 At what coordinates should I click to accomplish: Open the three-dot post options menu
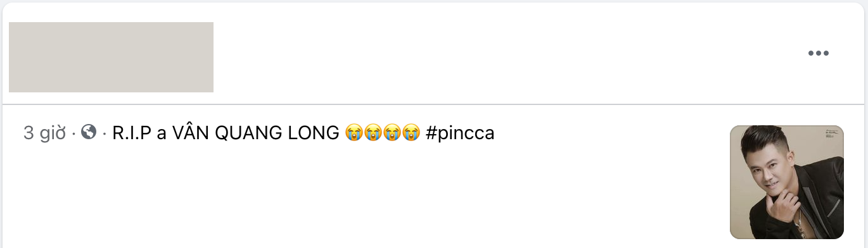818,54
